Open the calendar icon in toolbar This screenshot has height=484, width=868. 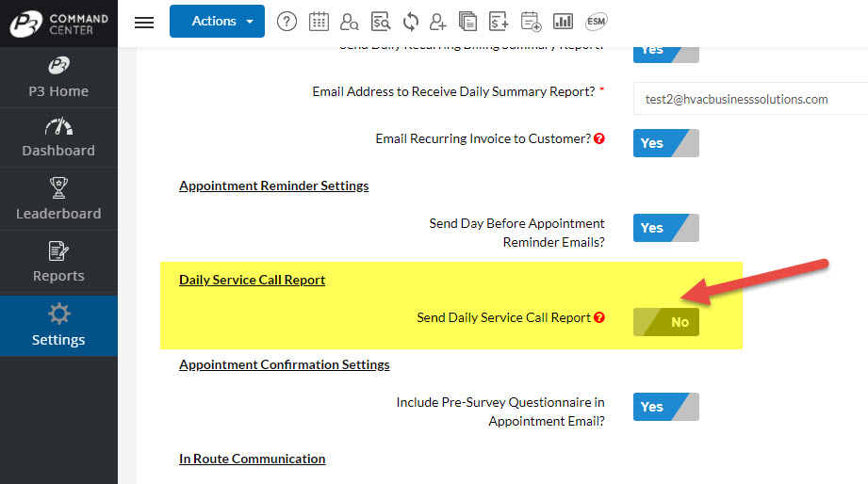point(319,22)
